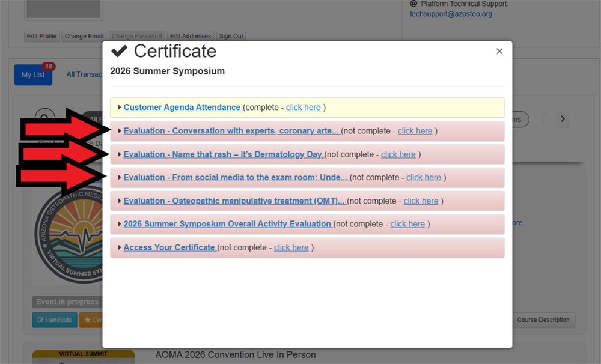The height and width of the screenshot is (364, 601).
Task: Expand the From social media evaluation triangle
Action: click(120, 177)
